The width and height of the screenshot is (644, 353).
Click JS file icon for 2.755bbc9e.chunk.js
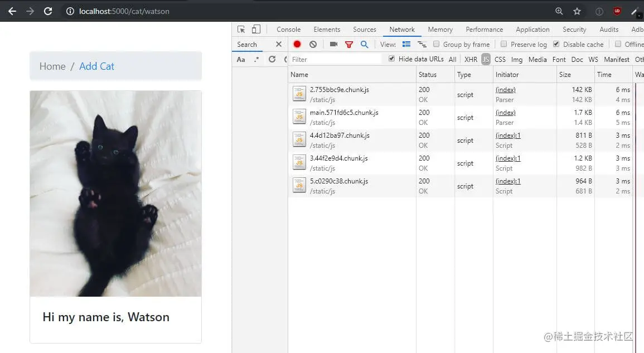(x=299, y=94)
